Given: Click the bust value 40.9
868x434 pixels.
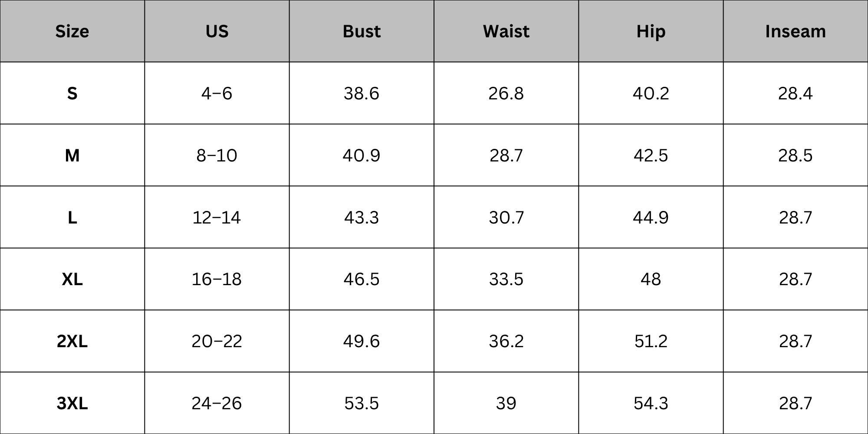Looking at the screenshot, I should click(x=362, y=155).
